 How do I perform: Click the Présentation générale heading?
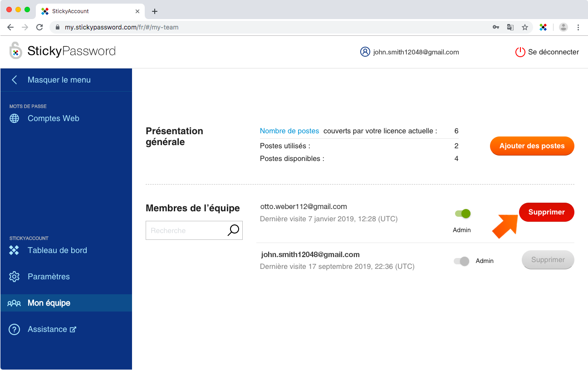point(174,136)
